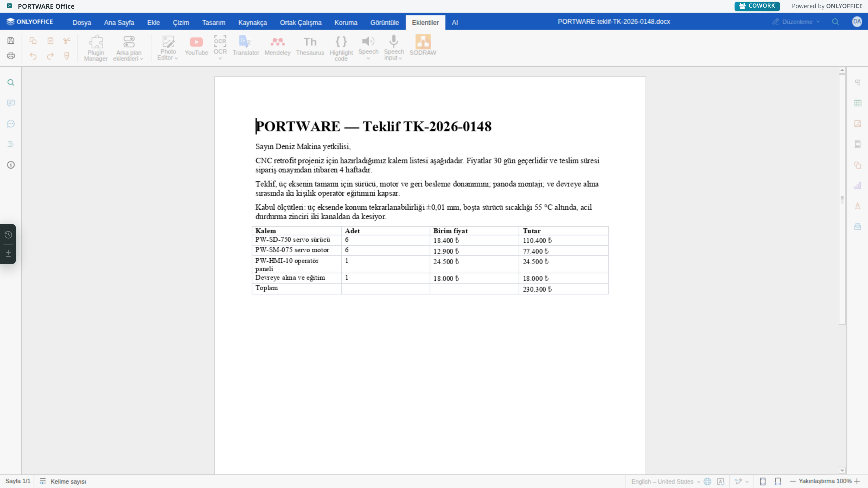Open the Comments panel in the left sidebar
The width and height of the screenshot is (868, 488).
(11, 103)
